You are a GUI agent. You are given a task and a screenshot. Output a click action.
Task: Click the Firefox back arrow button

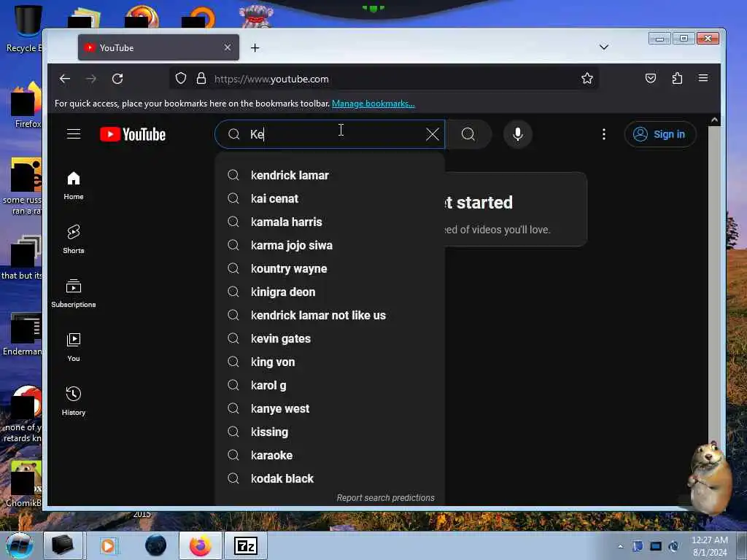pyautogui.click(x=65, y=79)
